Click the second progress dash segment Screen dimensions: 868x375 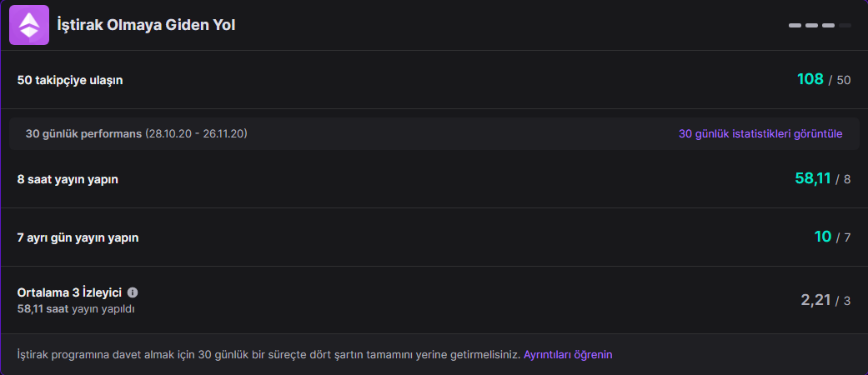click(x=811, y=26)
